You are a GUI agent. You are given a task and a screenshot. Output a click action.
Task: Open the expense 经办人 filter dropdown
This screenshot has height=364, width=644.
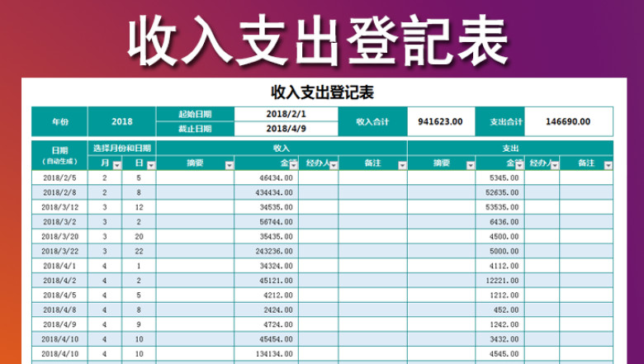(555, 165)
